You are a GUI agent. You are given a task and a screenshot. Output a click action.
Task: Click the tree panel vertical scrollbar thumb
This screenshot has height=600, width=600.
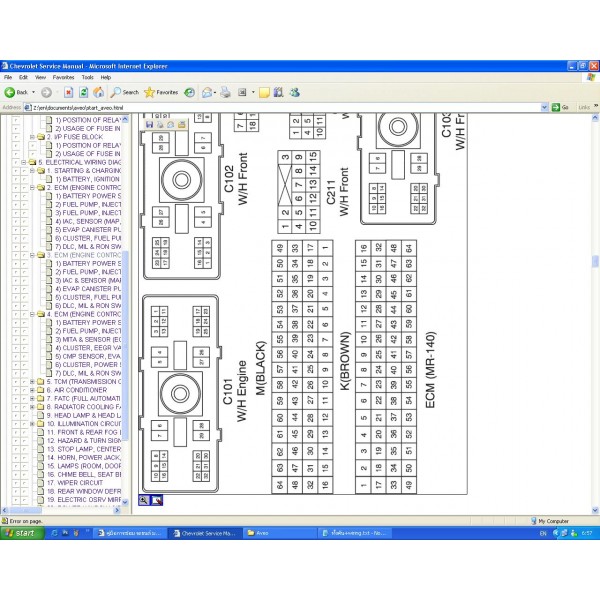tap(125, 344)
